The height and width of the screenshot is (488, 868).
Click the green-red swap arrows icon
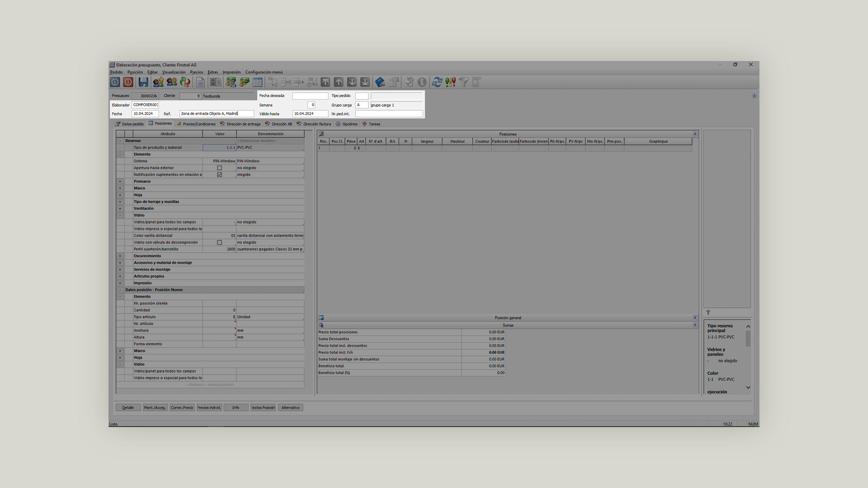click(185, 82)
